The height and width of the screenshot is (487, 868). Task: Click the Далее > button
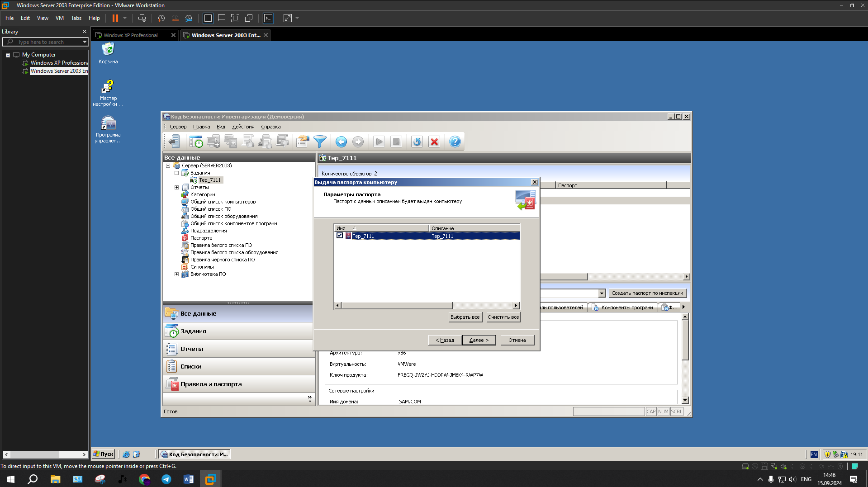coord(479,340)
